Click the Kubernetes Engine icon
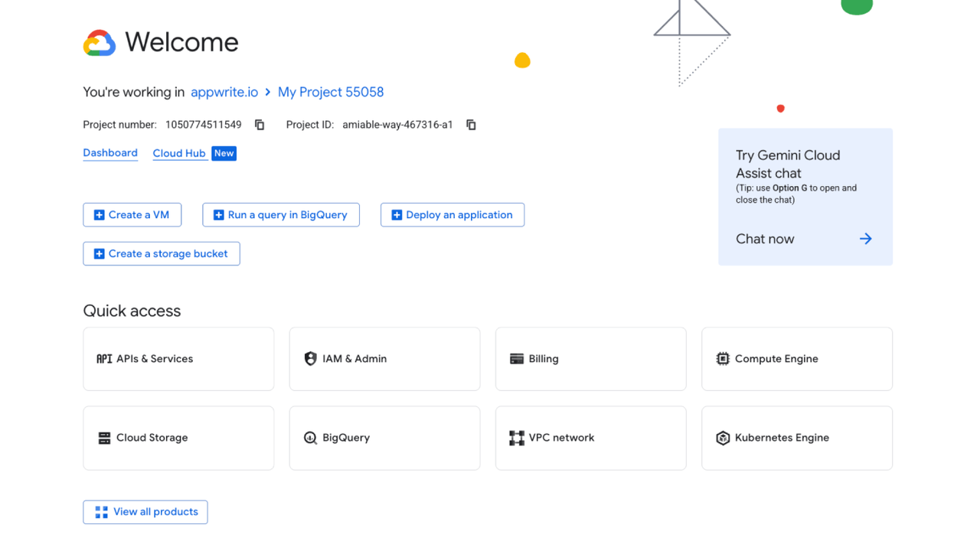Viewport: 980px width, 551px height. [x=723, y=438]
